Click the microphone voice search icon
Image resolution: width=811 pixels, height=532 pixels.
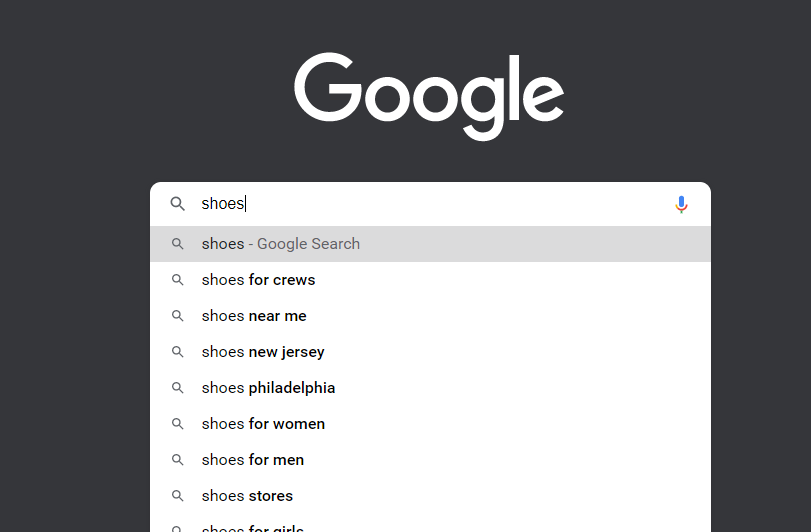(x=681, y=204)
